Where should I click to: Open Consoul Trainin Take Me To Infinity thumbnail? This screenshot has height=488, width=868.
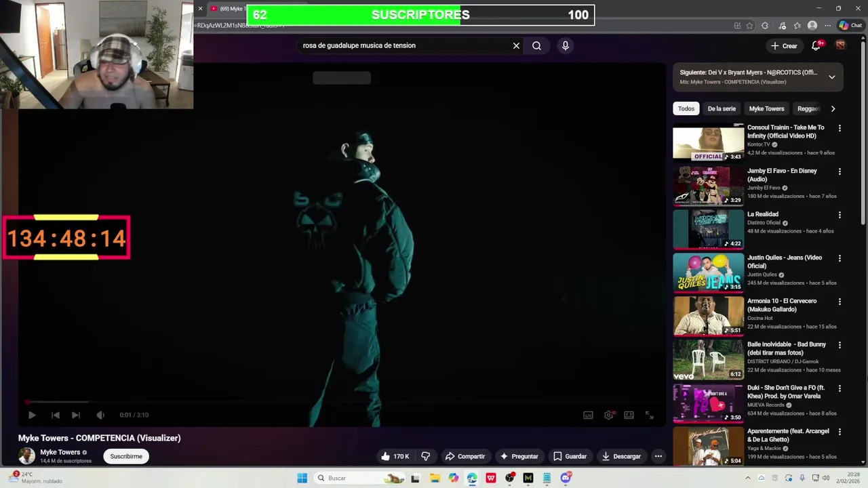pos(708,142)
